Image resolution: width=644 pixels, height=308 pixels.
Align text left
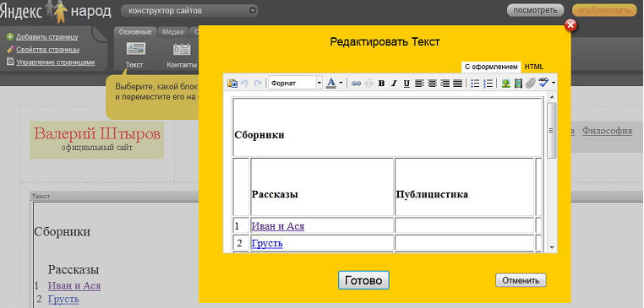pos(419,84)
